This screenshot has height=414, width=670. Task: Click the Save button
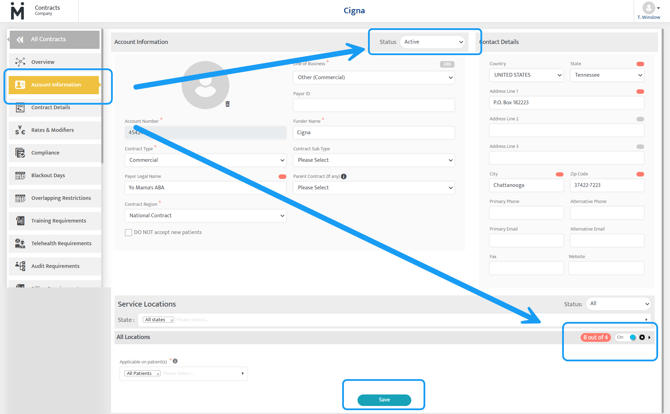click(x=384, y=400)
